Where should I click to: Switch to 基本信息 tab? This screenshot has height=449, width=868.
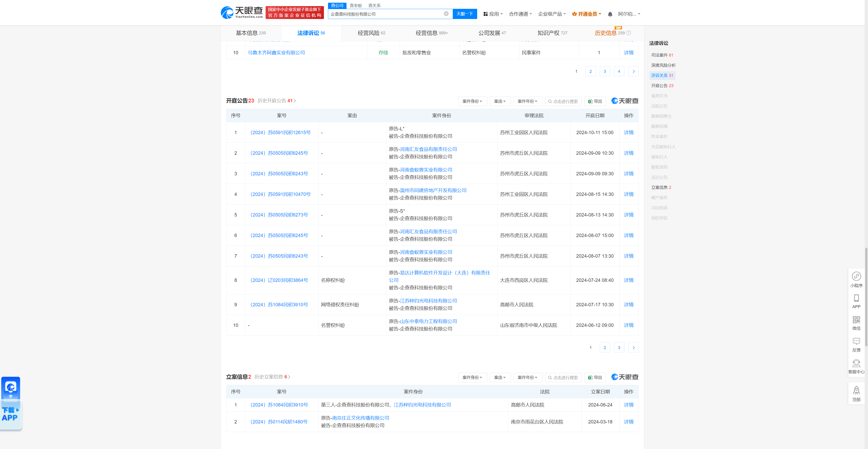point(251,33)
